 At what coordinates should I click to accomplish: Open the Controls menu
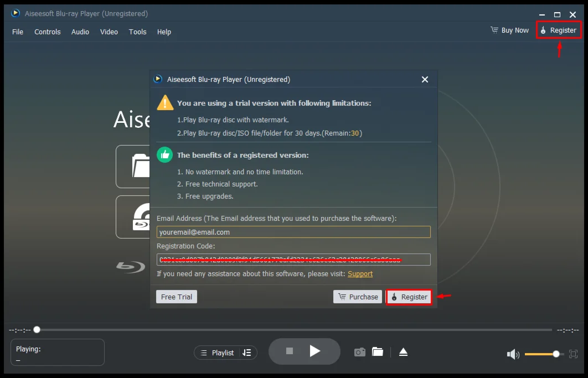[x=47, y=32]
